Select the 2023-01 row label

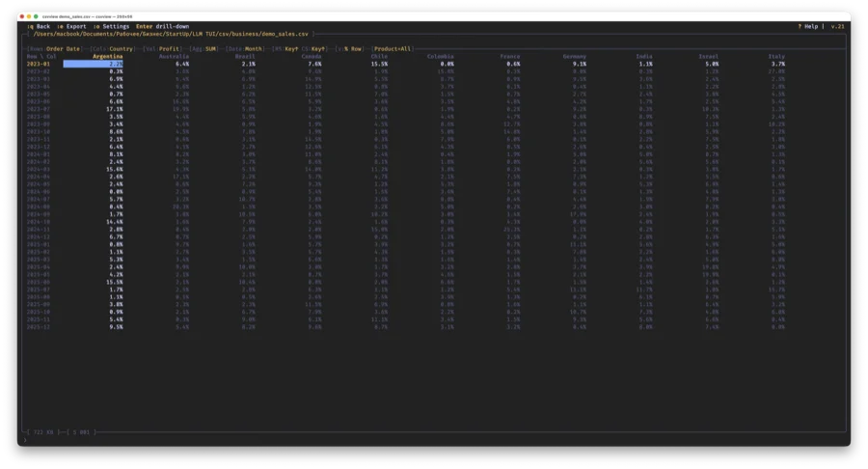[x=41, y=64]
